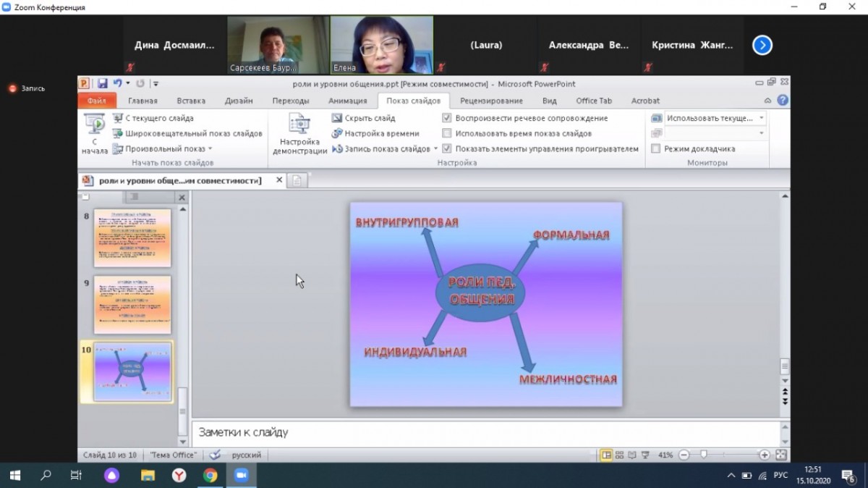
Task: Enable 'Использовать время показа слайдов' checkbox
Action: tap(447, 133)
